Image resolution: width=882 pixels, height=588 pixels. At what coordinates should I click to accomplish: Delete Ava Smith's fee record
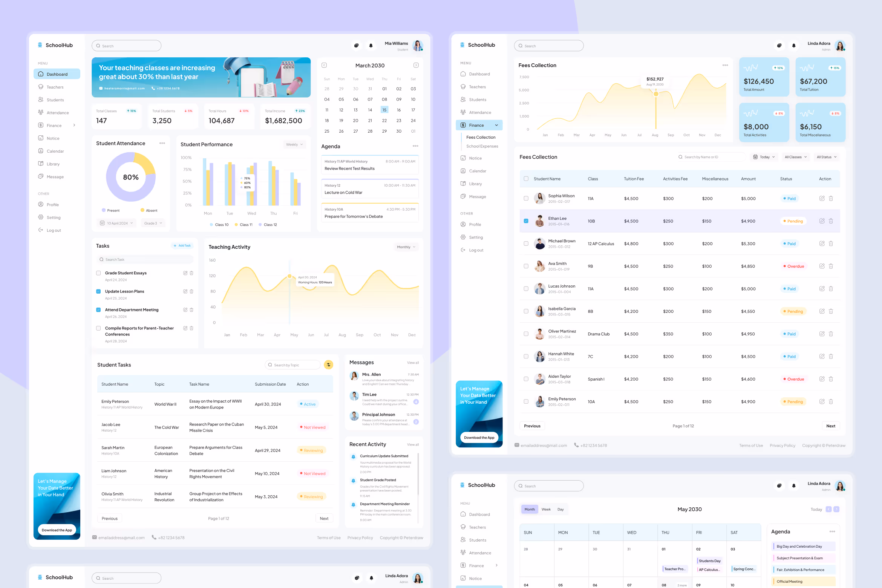click(x=831, y=266)
